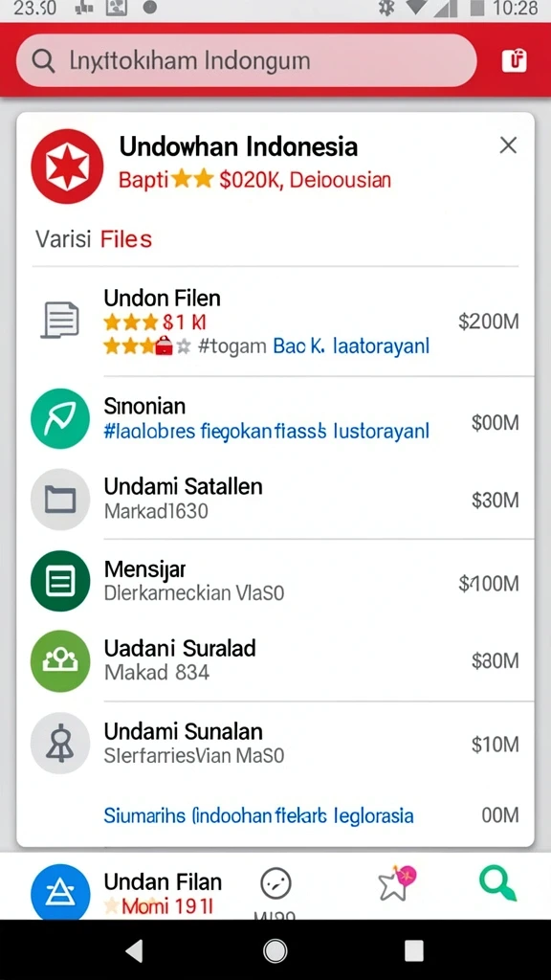The width and height of the screenshot is (551, 980).
Task: Follow the '#laalobres fiegokan fiass$ lustorayanl' link
Action: tap(266, 432)
